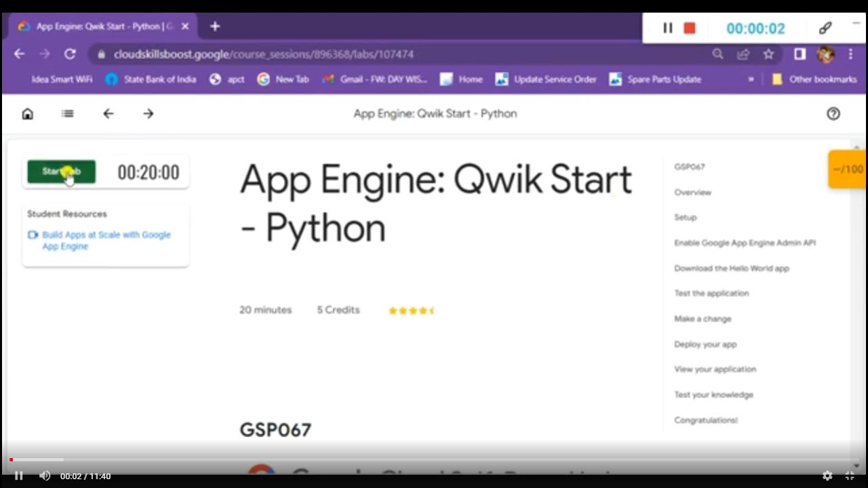The image size is (868, 488).
Task: Open a new browser tab with plus
Action: tap(215, 26)
